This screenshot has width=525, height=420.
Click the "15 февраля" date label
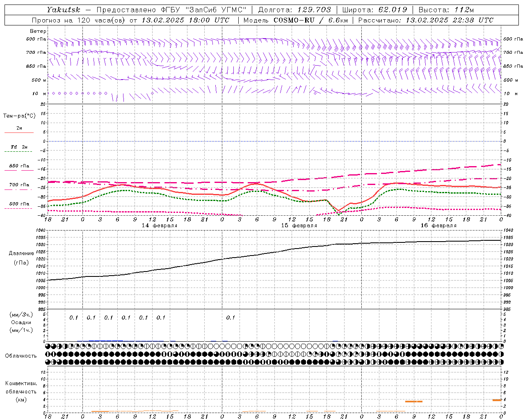click(x=299, y=226)
